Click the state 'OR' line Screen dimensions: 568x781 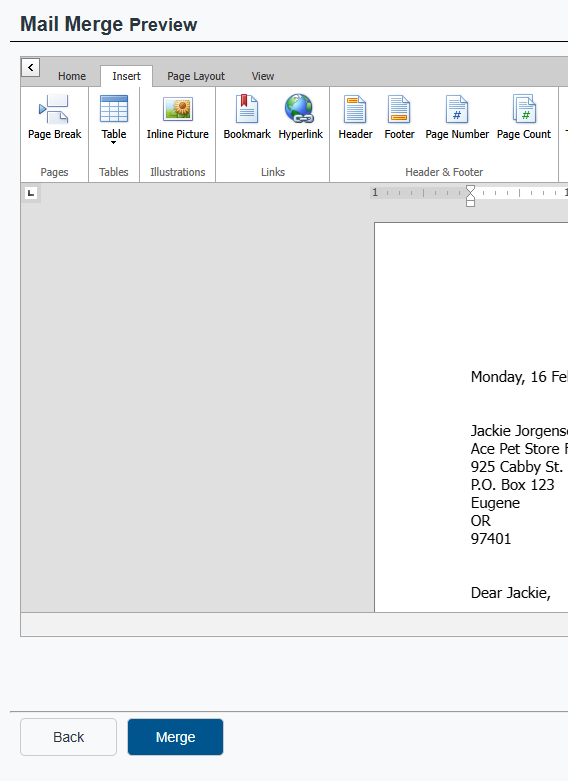pos(481,521)
